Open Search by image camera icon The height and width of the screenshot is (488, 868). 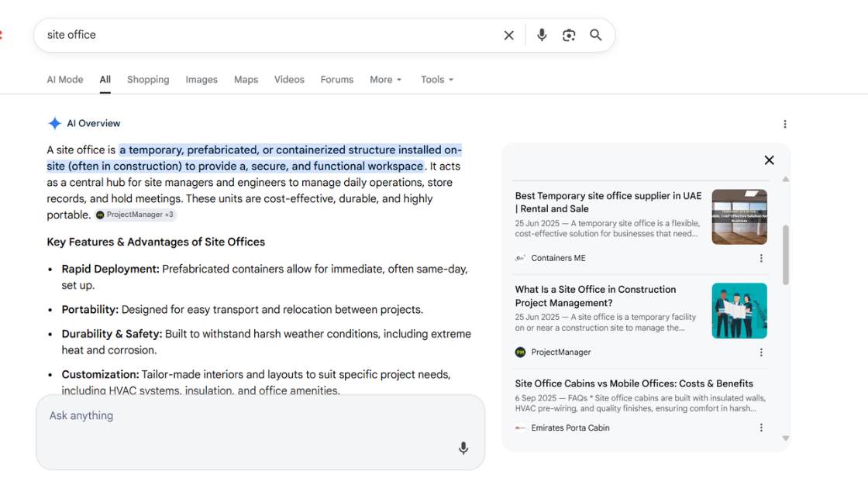[569, 36]
